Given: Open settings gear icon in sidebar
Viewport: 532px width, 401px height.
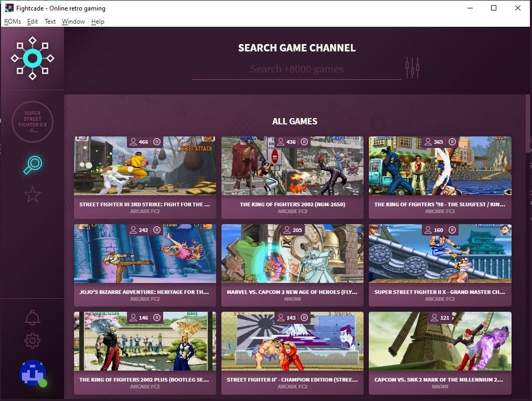Looking at the screenshot, I should pos(33,340).
